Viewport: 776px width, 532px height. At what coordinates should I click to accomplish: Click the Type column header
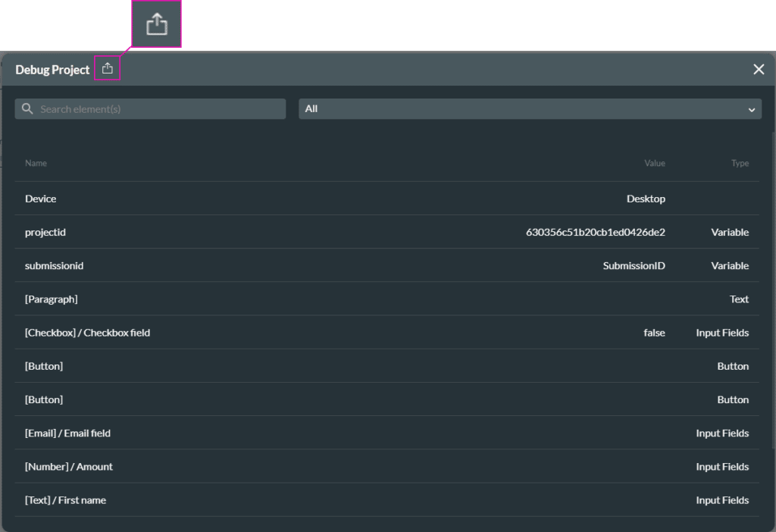pos(740,163)
